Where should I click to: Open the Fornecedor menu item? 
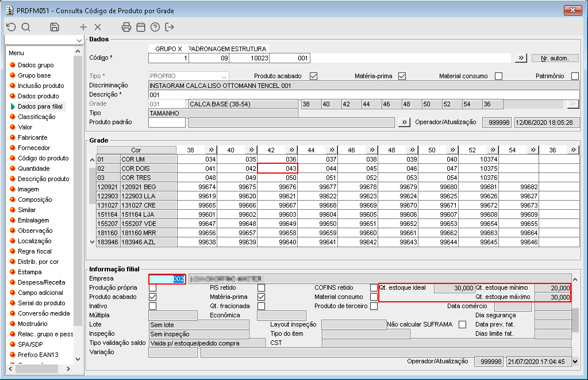[34, 148]
